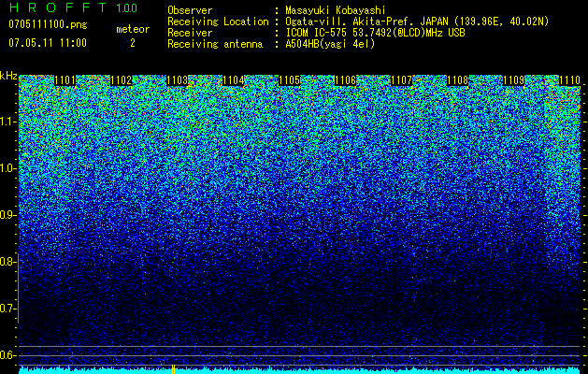The width and height of the screenshot is (588, 374).
Task: Click the 1102 time marker label
Action: [x=122, y=80]
